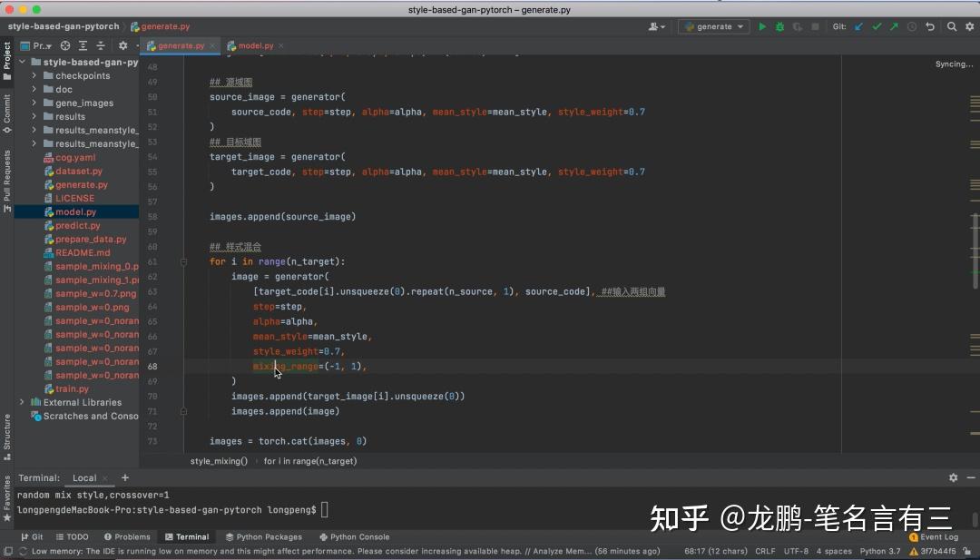This screenshot has height=560, width=980.
Task: Change line separator by clicking CRLF
Action: point(765,550)
